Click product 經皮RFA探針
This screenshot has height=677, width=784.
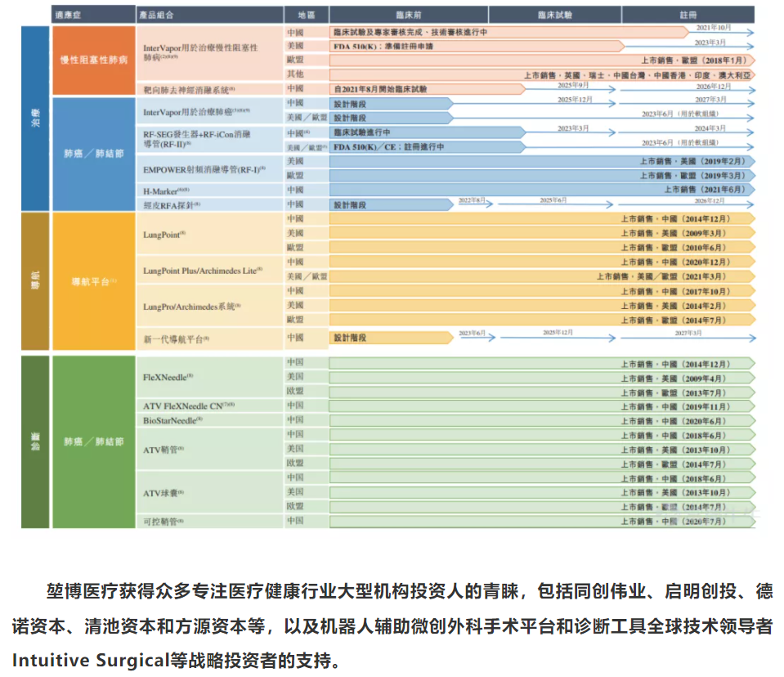pyautogui.click(x=172, y=205)
